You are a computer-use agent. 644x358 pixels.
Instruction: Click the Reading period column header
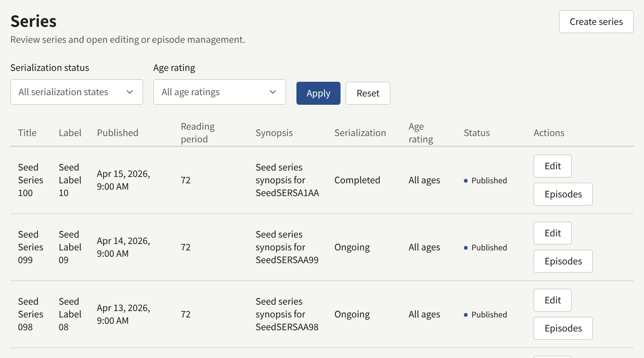click(198, 133)
